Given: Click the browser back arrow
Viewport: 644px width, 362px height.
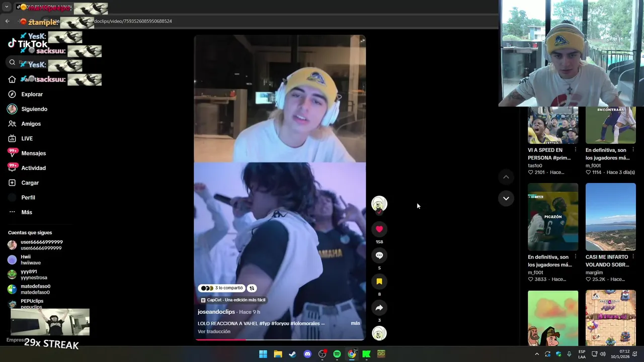Looking at the screenshot, I should point(7,21).
